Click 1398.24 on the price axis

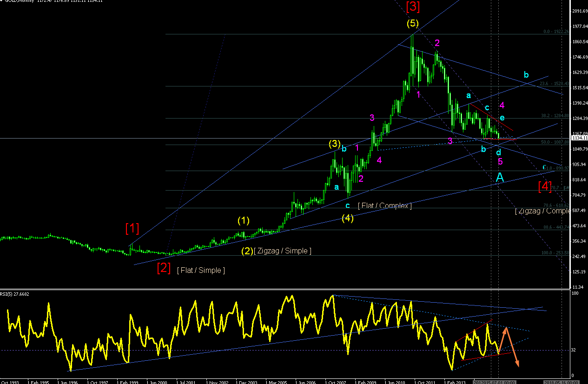click(x=579, y=103)
